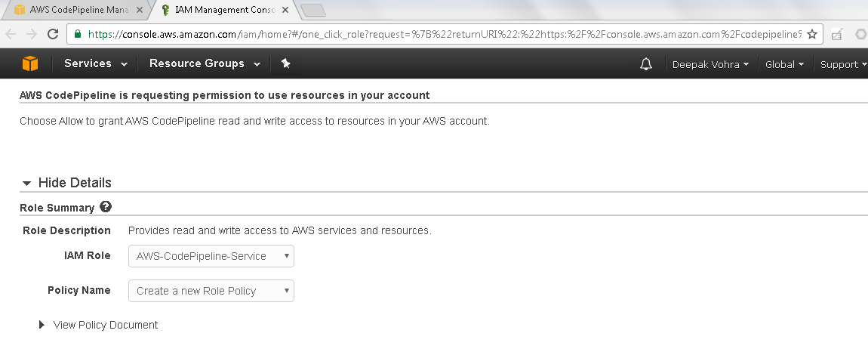This screenshot has width=868, height=352.
Task: Reload the page with refresh icon
Action: (53, 34)
